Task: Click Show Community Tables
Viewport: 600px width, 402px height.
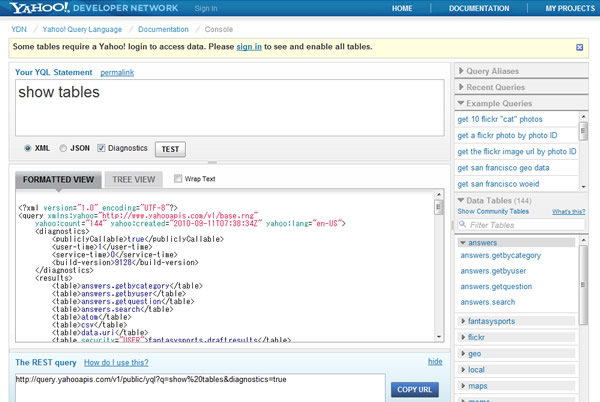Action: click(493, 211)
